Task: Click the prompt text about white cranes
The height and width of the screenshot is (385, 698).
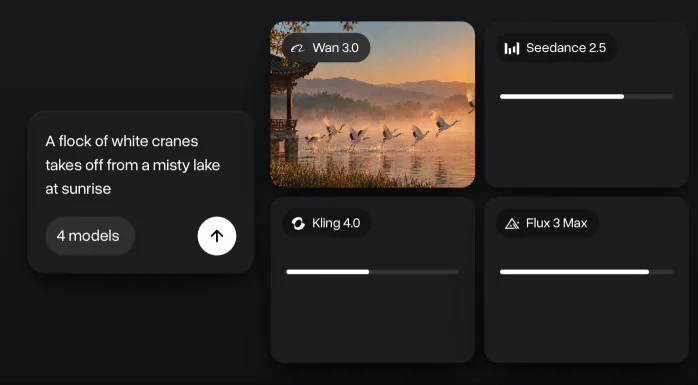Action: click(x=133, y=165)
